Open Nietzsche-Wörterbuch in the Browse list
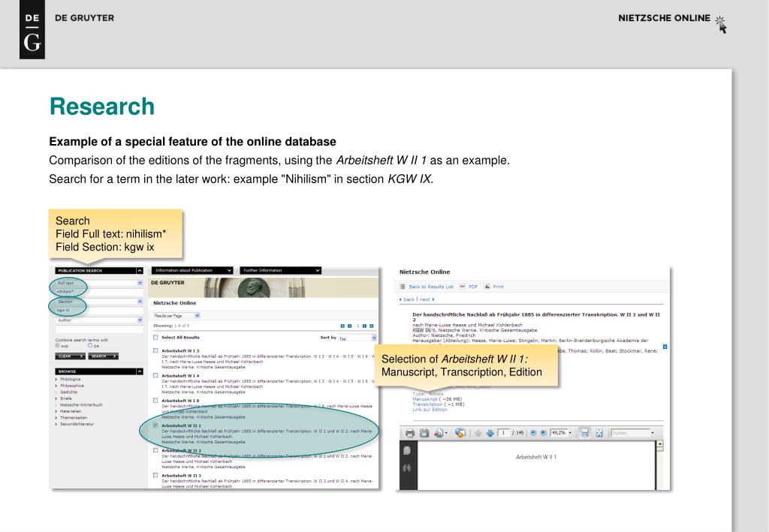 81,405
